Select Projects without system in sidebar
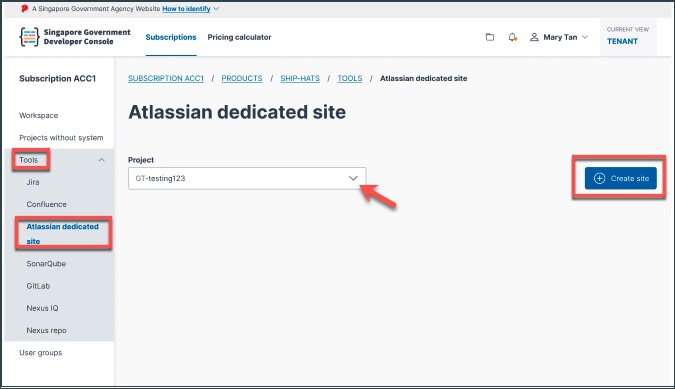The image size is (675, 389). [61, 138]
